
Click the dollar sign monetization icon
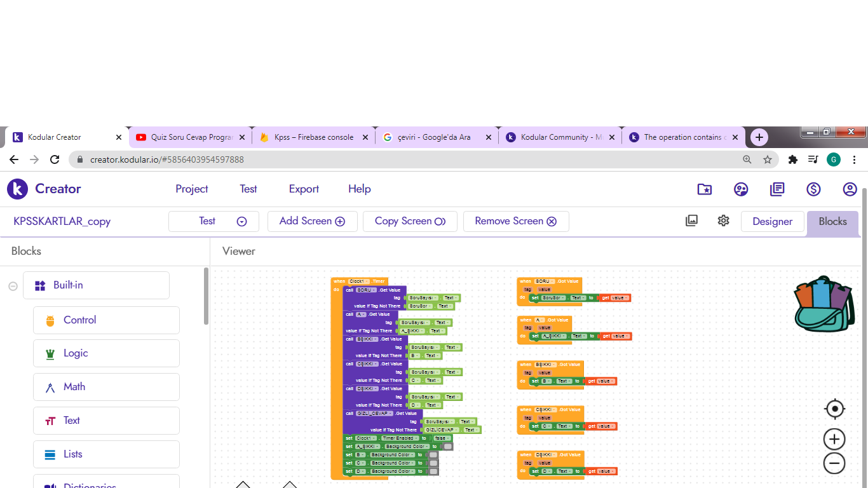point(813,189)
